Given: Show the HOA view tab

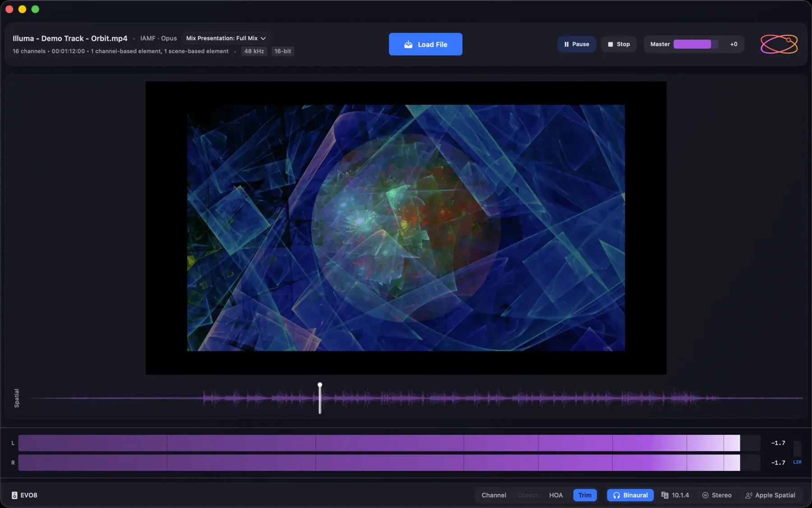Looking at the screenshot, I should click(x=556, y=495).
